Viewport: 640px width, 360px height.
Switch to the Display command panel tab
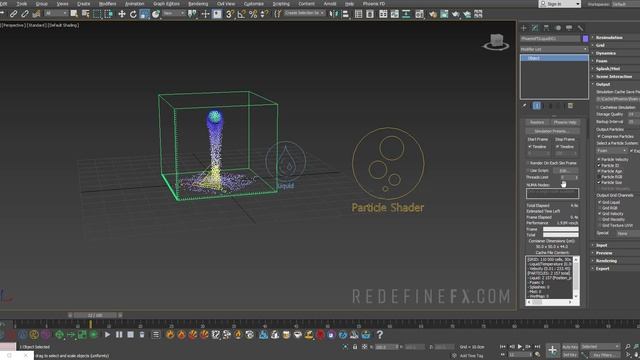(x=569, y=28)
